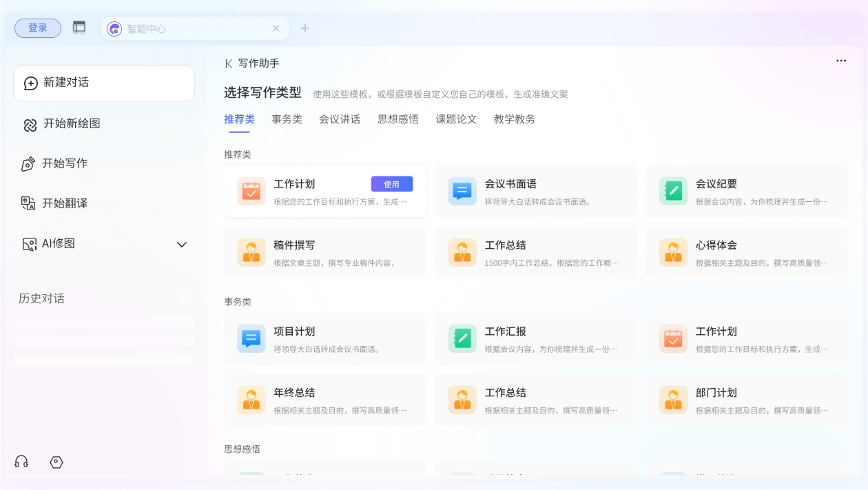Click the 写作助手 title text
Image resolution: width=868 pixels, height=490 pixels.
[x=259, y=63]
